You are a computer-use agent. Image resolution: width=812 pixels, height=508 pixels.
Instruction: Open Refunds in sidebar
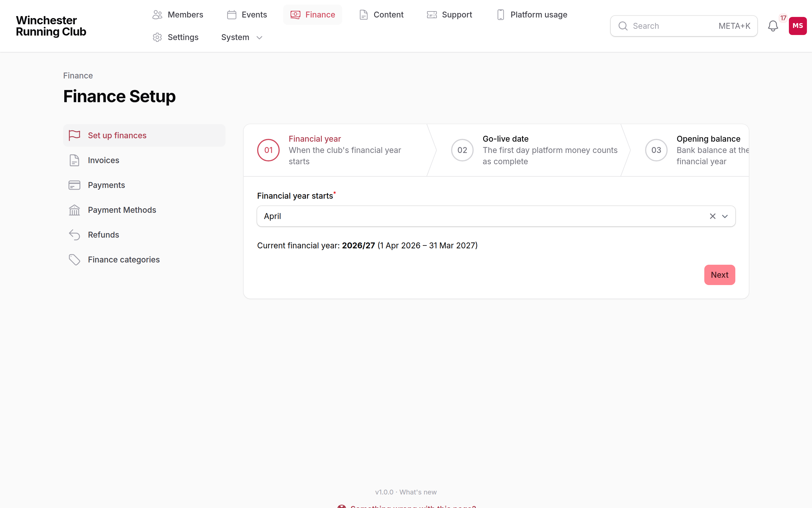144,235
